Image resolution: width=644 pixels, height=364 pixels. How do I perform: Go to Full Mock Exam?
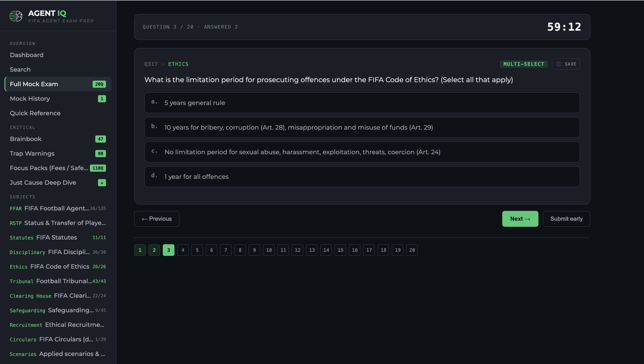click(x=58, y=84)
